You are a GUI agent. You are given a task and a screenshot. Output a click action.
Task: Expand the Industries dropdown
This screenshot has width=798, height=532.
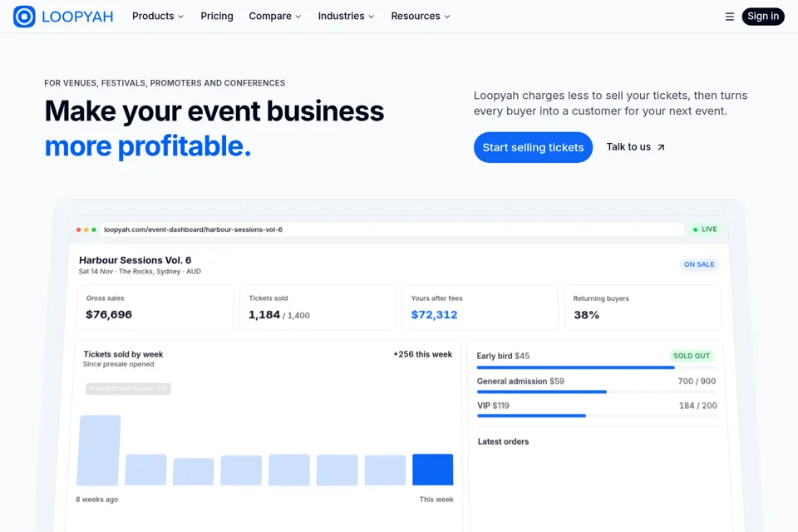(x=346, y=17)
